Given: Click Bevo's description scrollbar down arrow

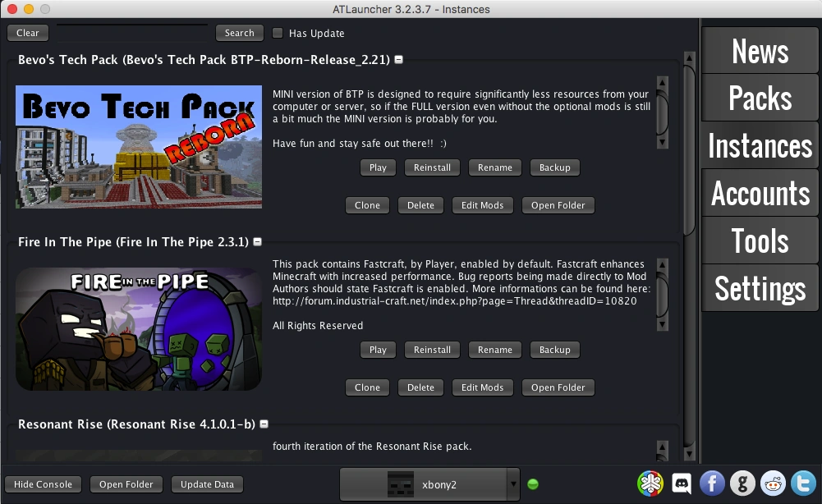Looking at the screenshot, I should (x=663, y=143).
